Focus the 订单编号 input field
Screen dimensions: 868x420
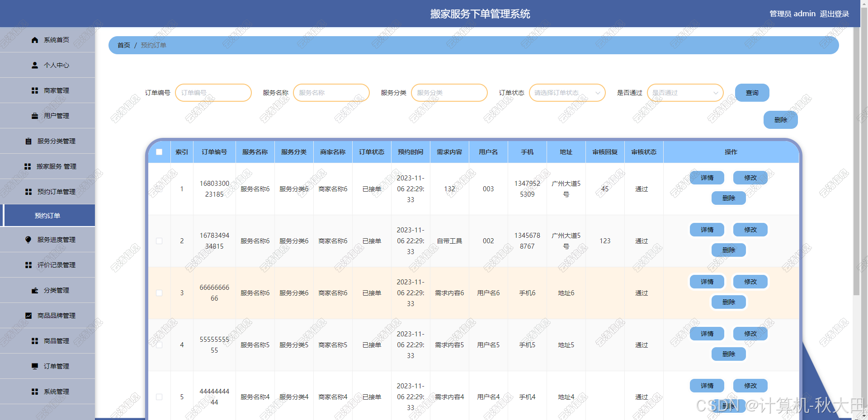[x=213, y=93]
